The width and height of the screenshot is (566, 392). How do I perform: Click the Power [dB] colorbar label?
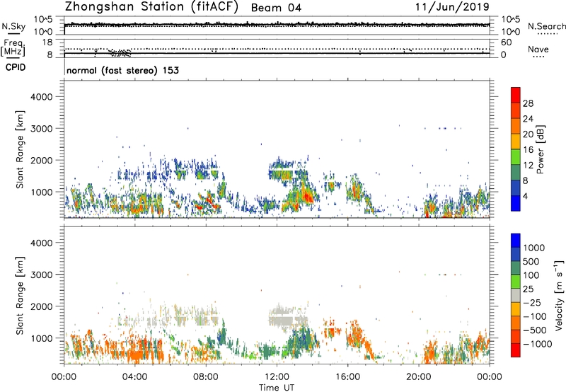coord(540,149)
